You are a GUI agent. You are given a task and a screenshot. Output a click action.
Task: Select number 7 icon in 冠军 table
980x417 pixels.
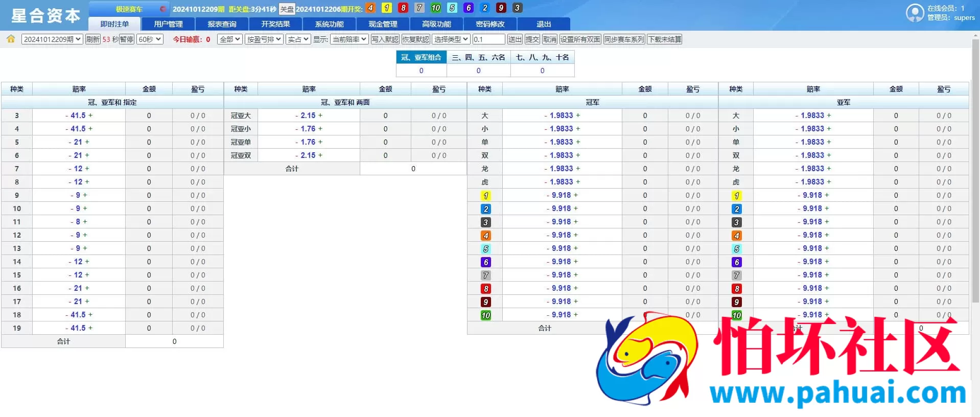pos(485,275)
